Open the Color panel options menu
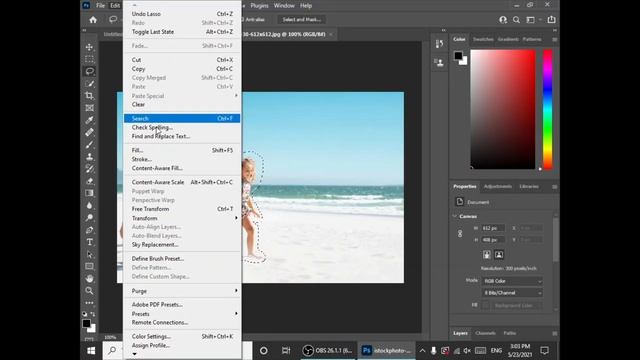The height and width of the screenshot is (360, 640). click(x=554, y=40)
